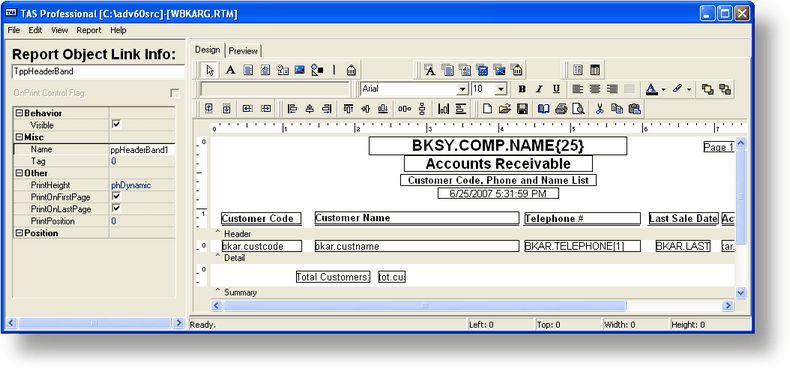Toggle italic formatting
Viewport: 790px width, 369px height.
point(539,89)
